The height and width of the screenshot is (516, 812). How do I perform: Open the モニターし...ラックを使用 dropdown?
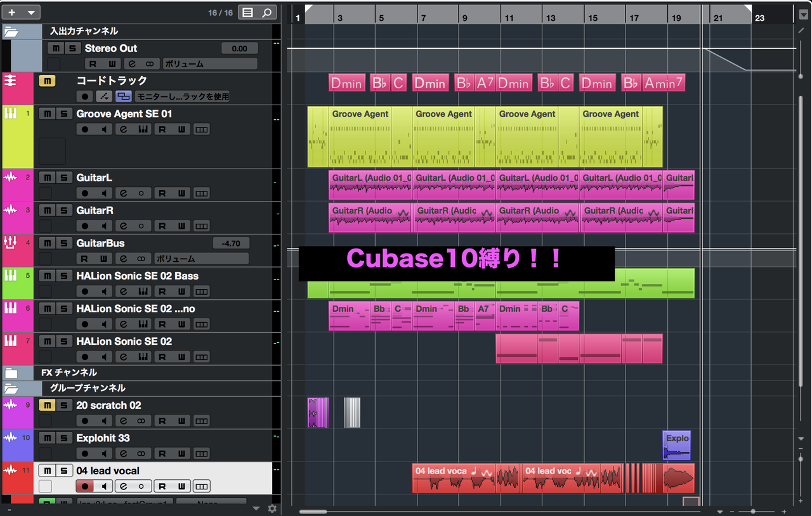[x=183, y=96]
